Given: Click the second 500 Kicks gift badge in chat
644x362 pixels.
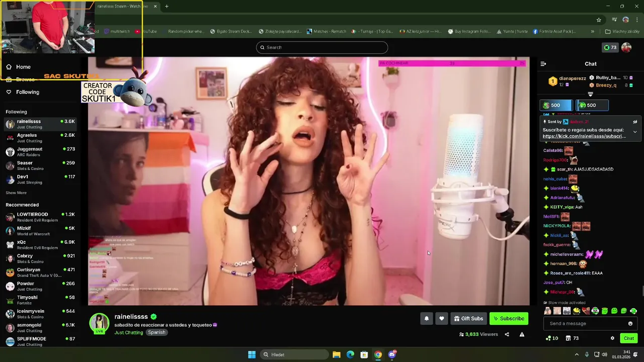Looking at the screenshot, I should click(592, 105).
